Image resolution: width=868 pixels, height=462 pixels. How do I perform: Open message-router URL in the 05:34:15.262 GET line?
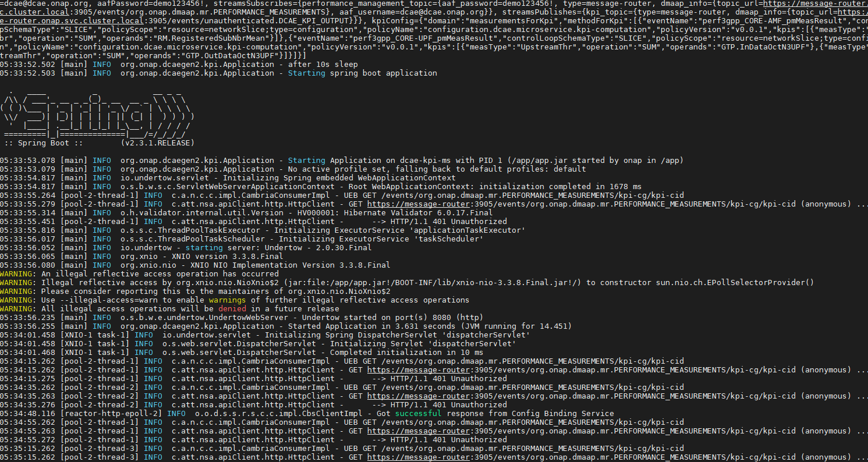click(x=419, y=370)
